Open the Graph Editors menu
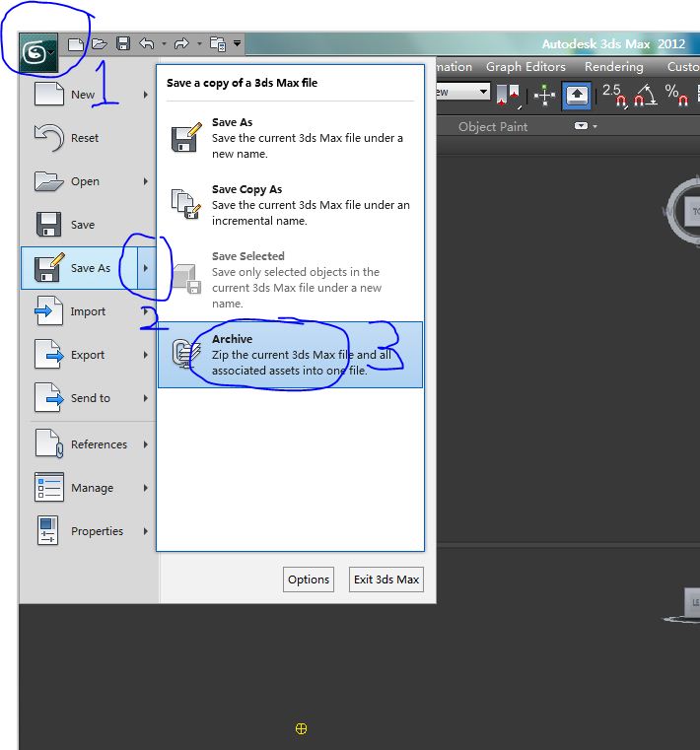Viewport: 700px width, 750px height. click(525, 66)
